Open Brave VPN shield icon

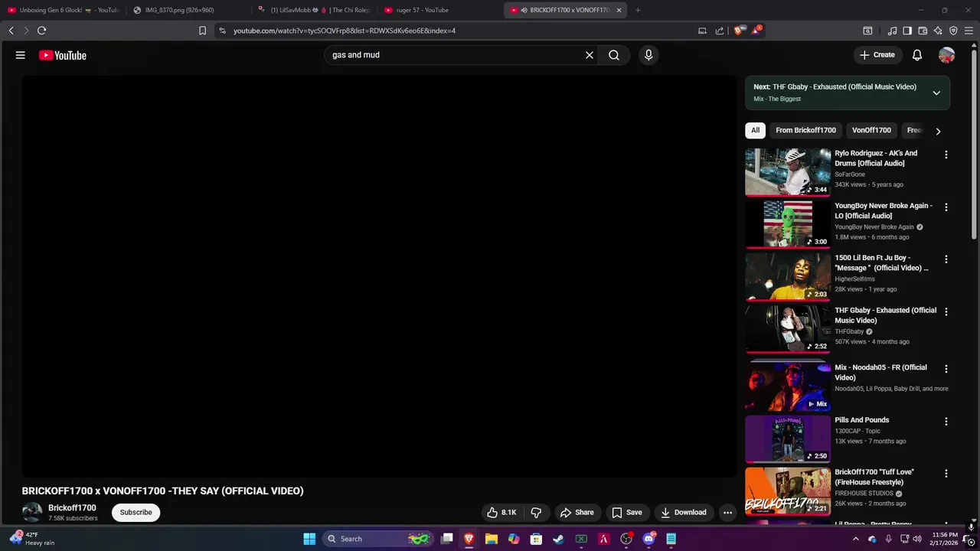(x=953, y=31)
